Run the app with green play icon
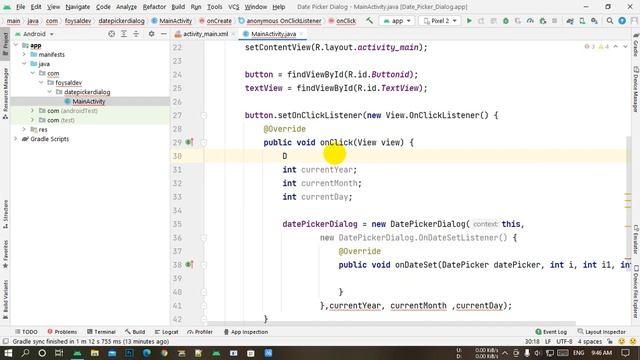 (469, 20)
